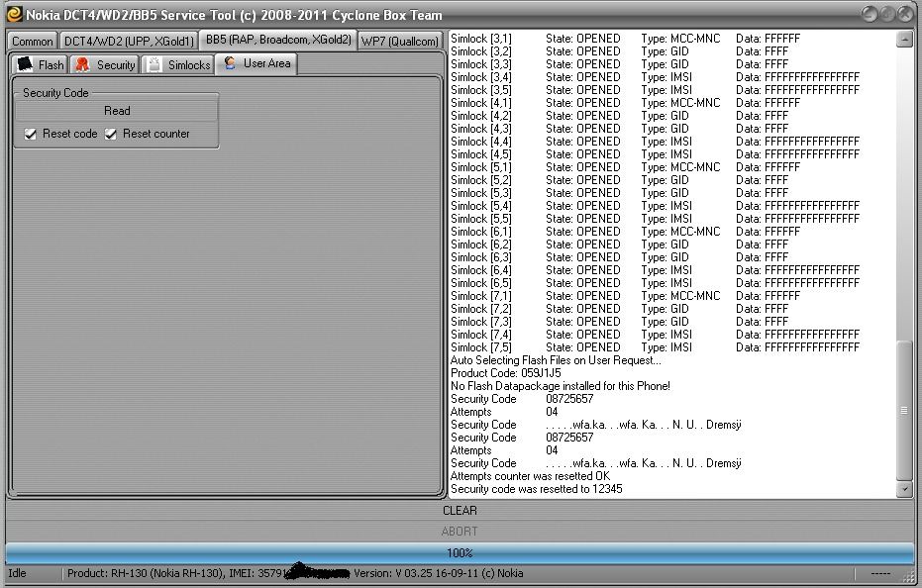The width and height of the screenshot is (922, 588).
Task: Open the BB5 (RAP, Broadcom, XGold2) tab
Action: click(277, 41)
